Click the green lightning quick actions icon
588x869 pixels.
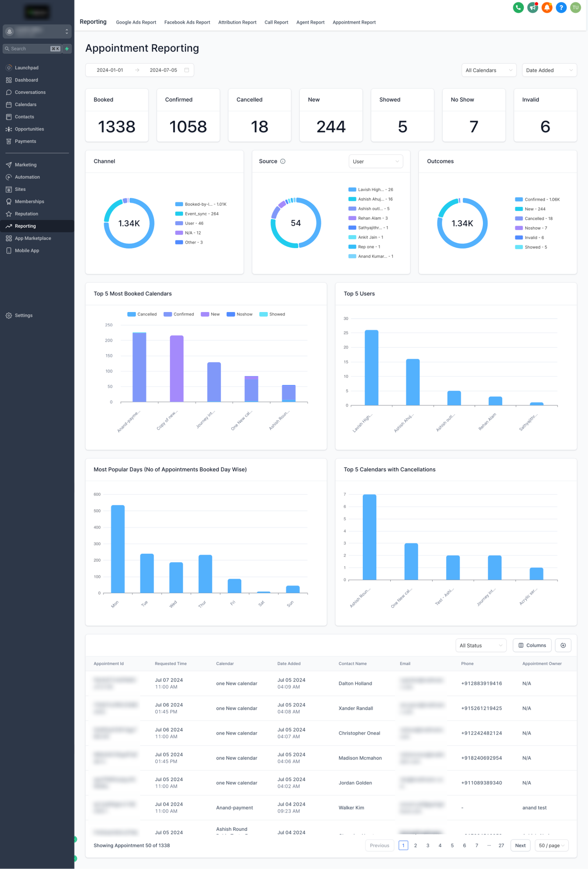67,49
